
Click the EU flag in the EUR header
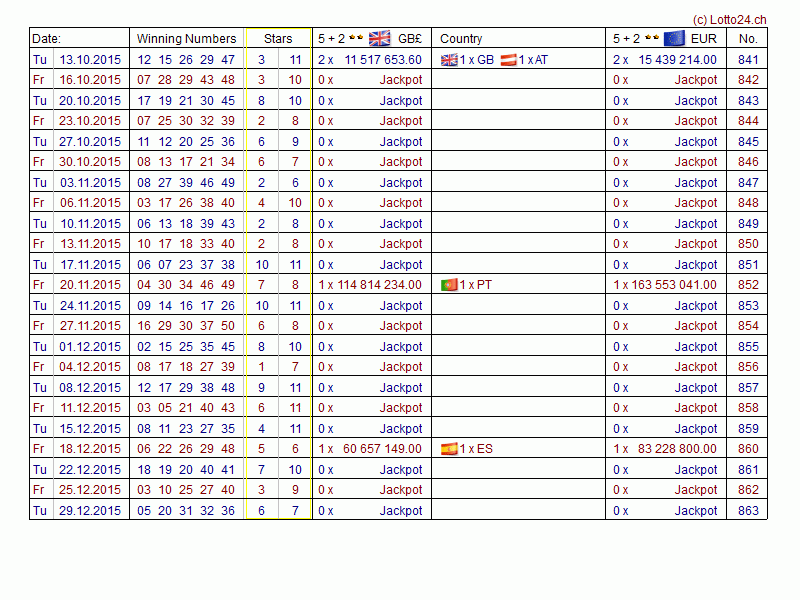[x=675, y=39]
